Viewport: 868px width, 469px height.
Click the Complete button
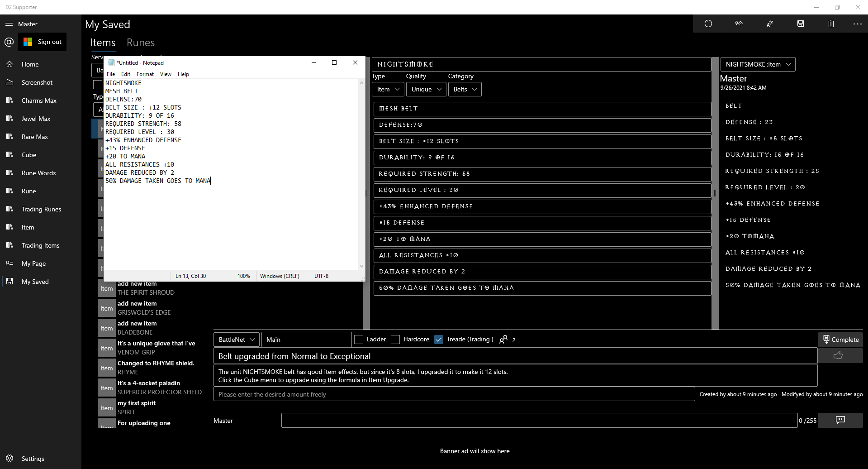(840, 340)
